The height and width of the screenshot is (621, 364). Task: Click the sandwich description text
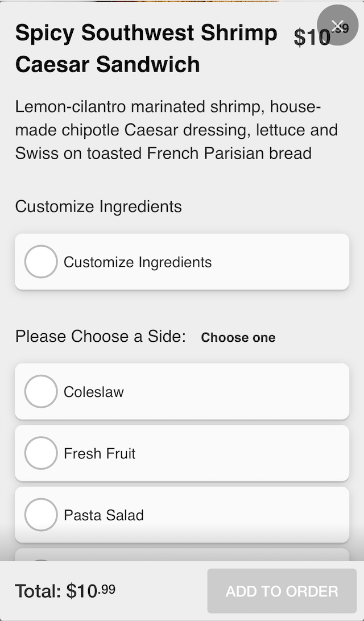176,129
